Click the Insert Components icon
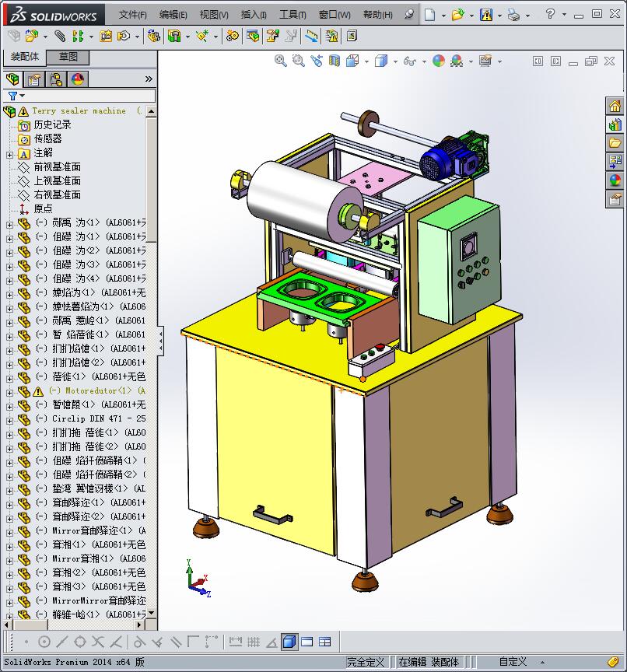627x672 pixels. (32, 36)
